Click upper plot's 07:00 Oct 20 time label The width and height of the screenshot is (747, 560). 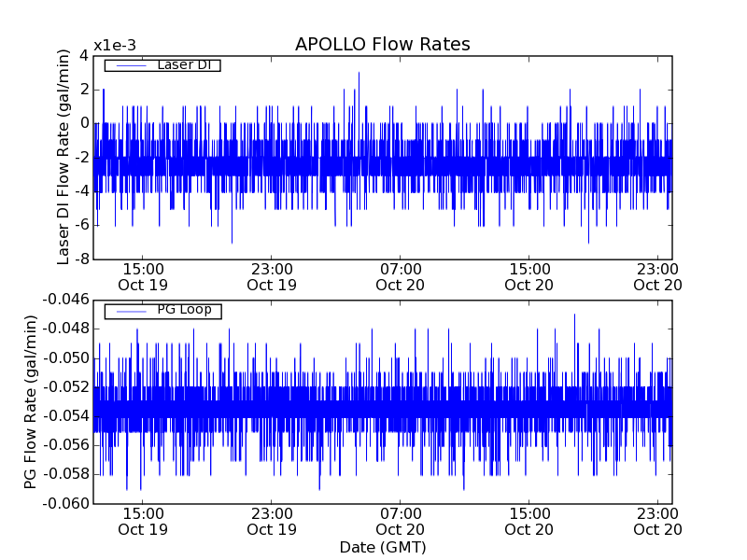pos(401,276)
